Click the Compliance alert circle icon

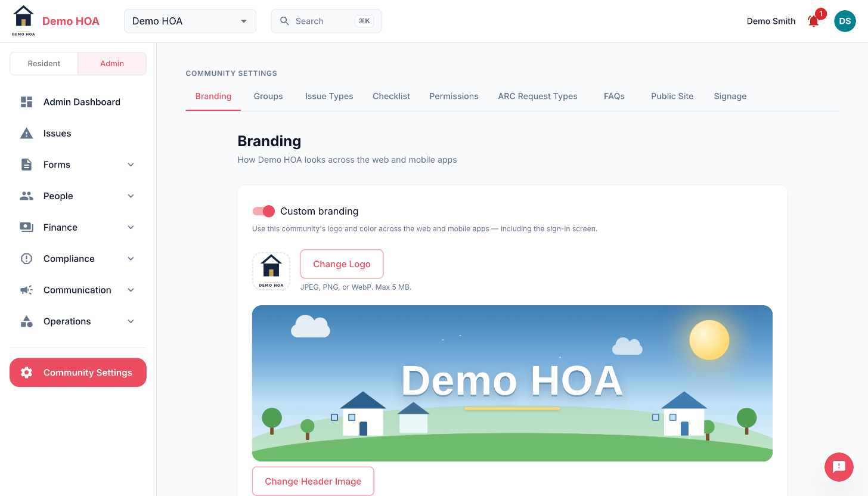[26, 259]
